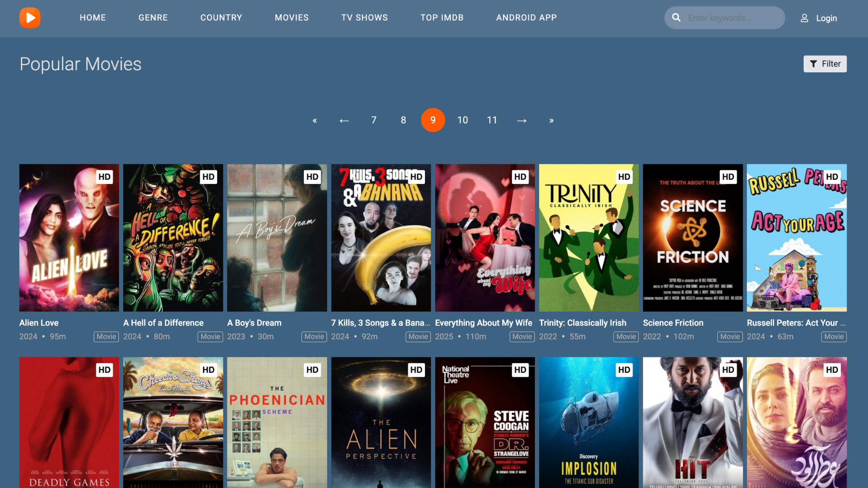This screenshot has width=868, height=488.
Task: Click the user profile icon
Action: [x=804, y=18]
